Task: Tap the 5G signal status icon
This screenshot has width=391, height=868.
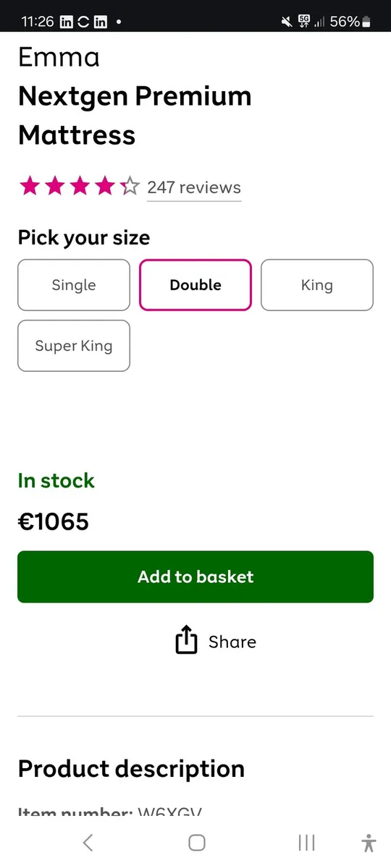Action: pos(305,22)
